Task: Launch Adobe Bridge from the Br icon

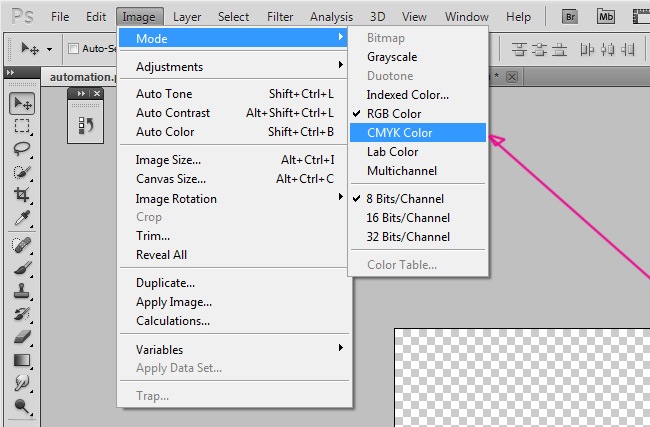Action: (x=571, y=16)
